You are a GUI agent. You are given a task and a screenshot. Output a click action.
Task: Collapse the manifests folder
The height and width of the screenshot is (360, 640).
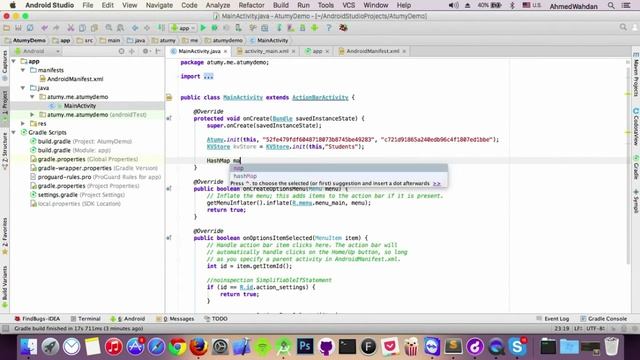pos(23,70)
